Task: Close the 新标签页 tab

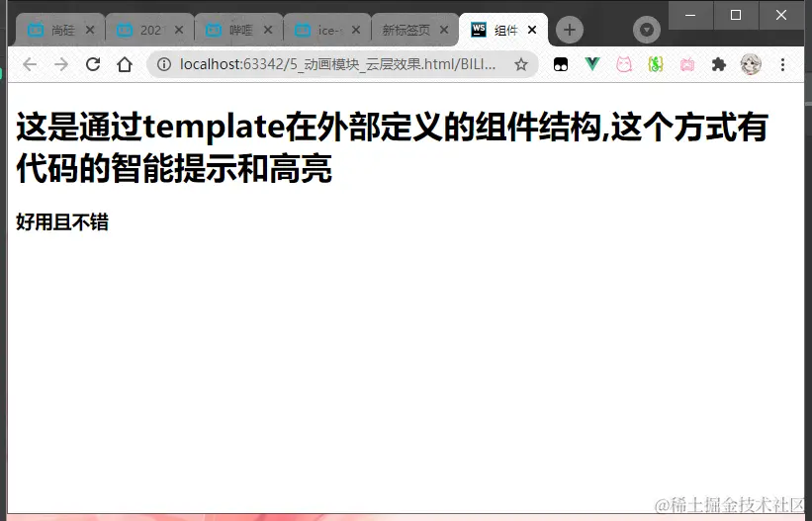Action: pos(444,30)
